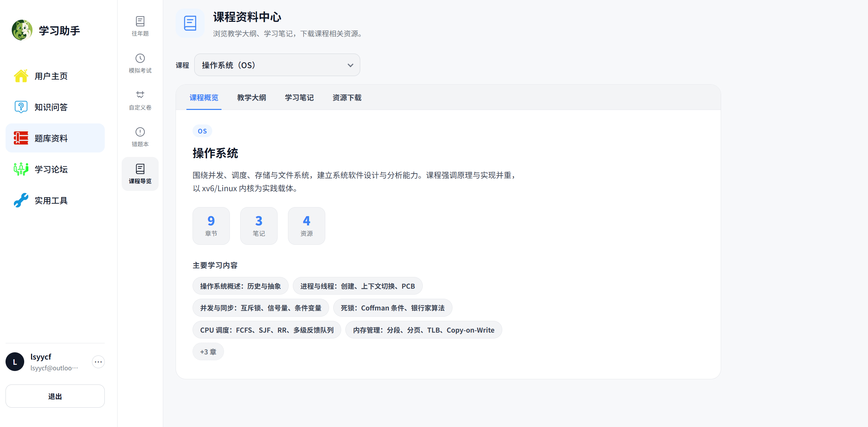Image resolution: width=868 pixels, height=427 pixels.
Task: Click chip 死锁：Coffman 条件、银行家算法
Action: point(393,308)
